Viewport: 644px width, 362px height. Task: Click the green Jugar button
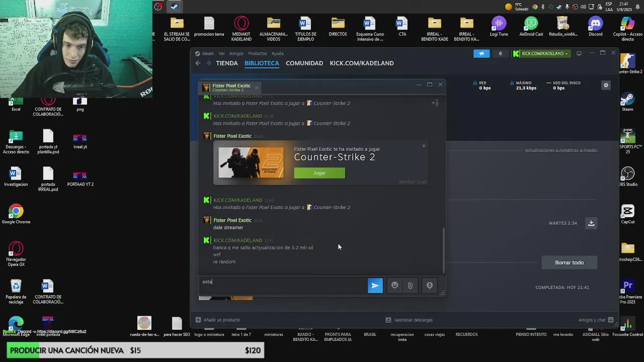[319, 173]
